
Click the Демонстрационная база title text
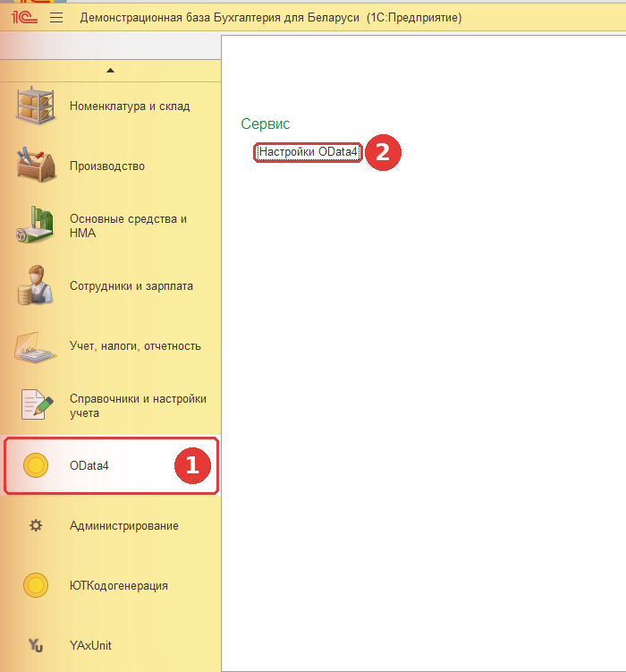tap(271, 18)
